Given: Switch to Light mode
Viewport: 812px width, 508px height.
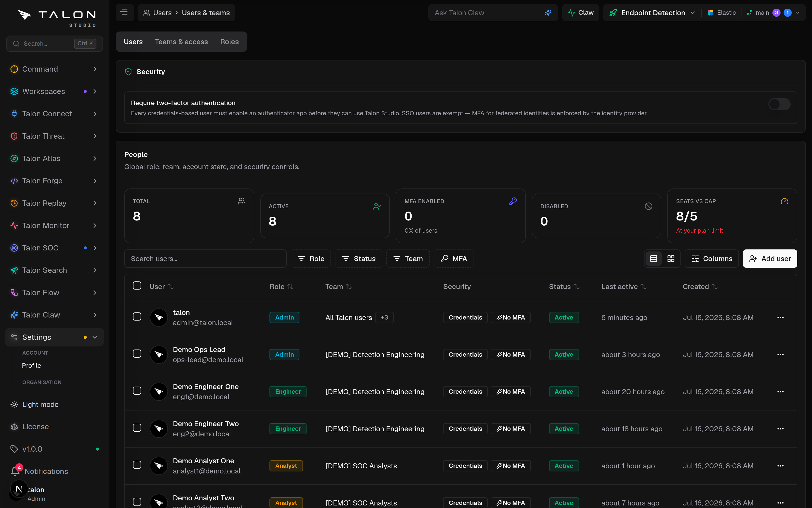Looking at the screenshot, I should 40,405.
